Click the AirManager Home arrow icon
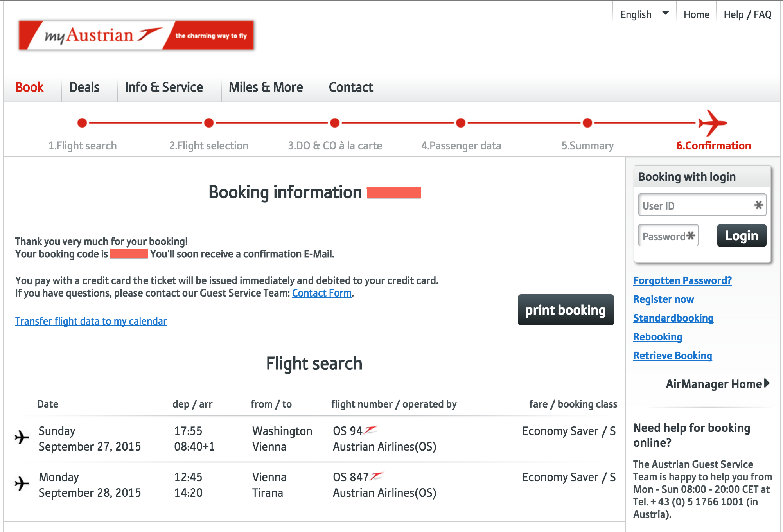This screenshot has width=783, height=532. (x=767, y=383)
